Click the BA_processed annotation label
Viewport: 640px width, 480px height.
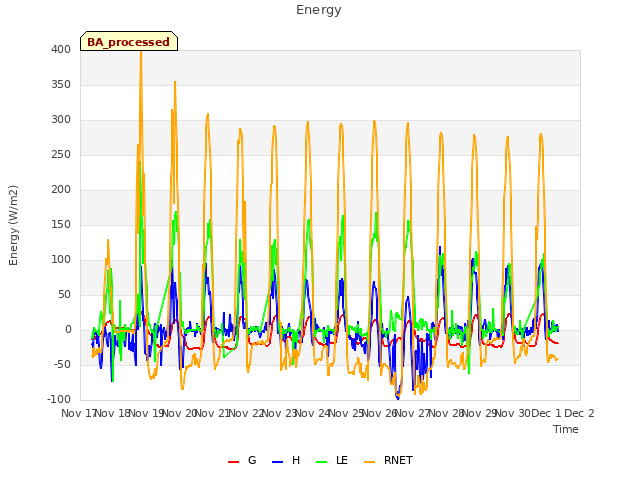tap(129, 42)
